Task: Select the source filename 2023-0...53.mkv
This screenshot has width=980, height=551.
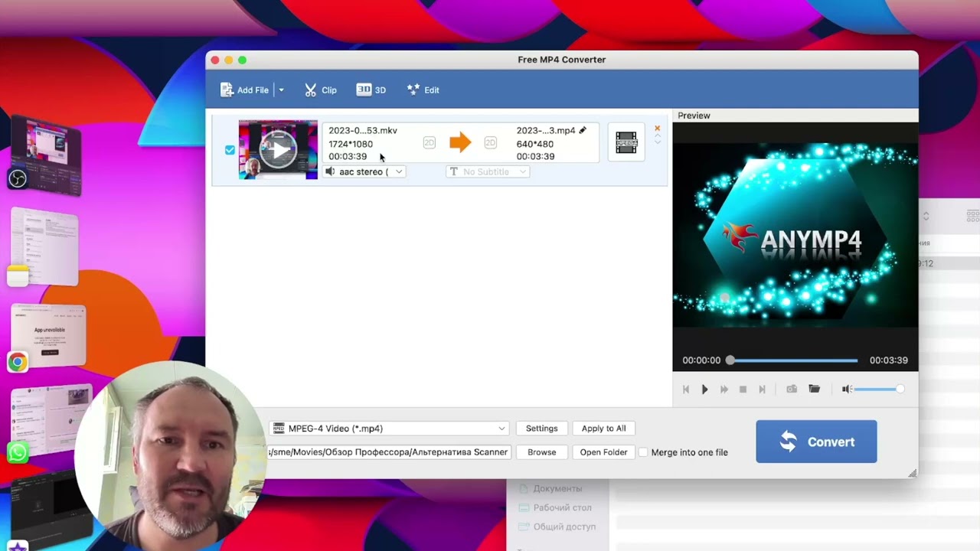Action: coord(363,131)
